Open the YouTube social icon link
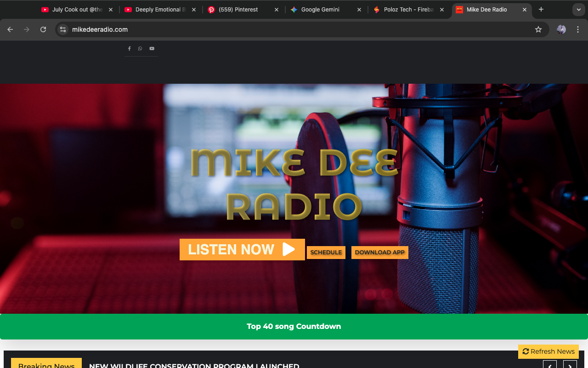Screen dimensions: 588x368 tap(152, 48)
